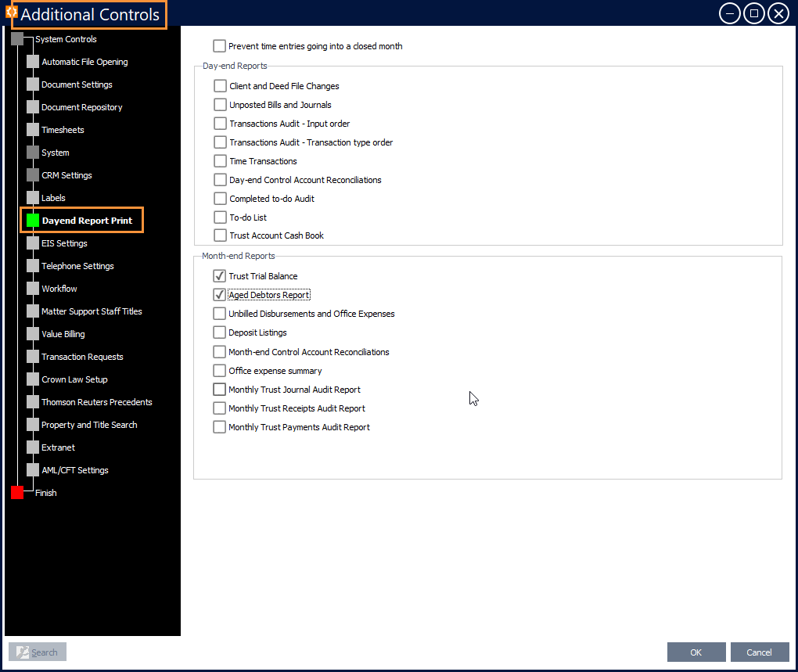The height and width of the screenshot is (672, 798).
Task: Click the grey square beside Document Settings
Action: [x=33, y=84]
